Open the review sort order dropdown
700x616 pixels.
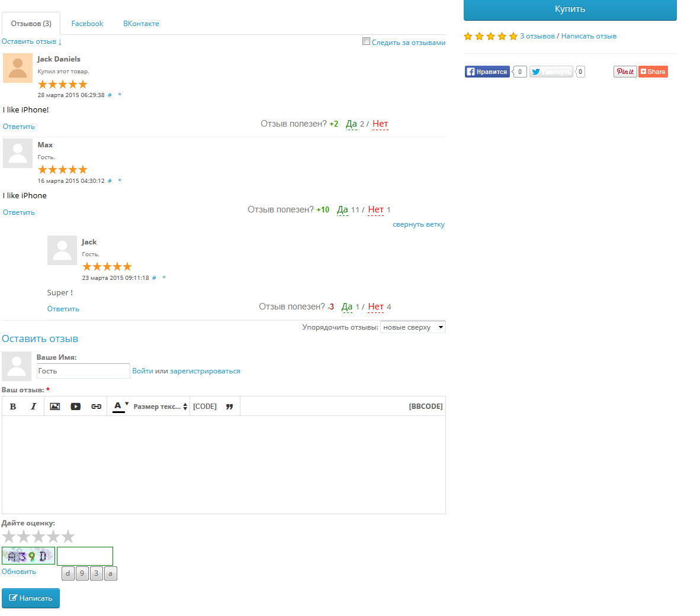point(413,327)
